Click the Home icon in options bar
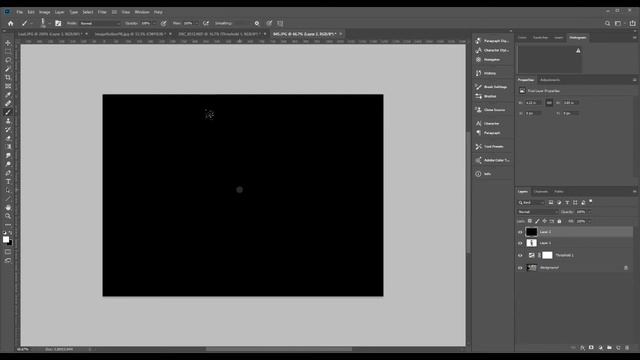 [11, 23]
